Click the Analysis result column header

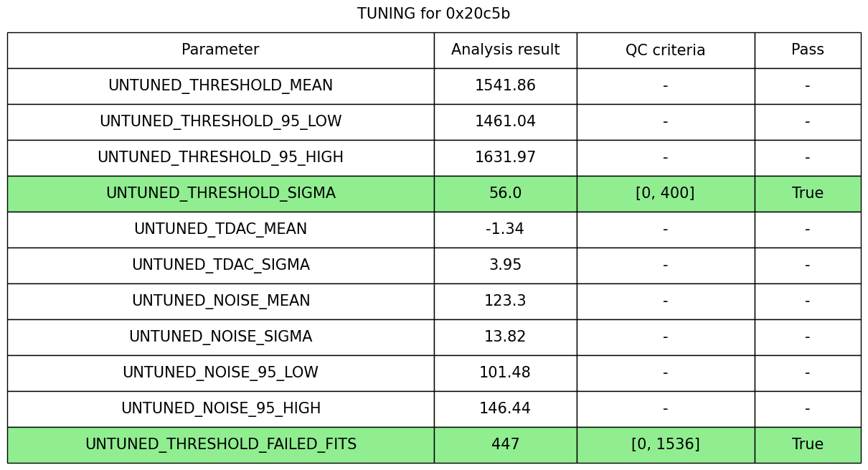coord(505,50)
